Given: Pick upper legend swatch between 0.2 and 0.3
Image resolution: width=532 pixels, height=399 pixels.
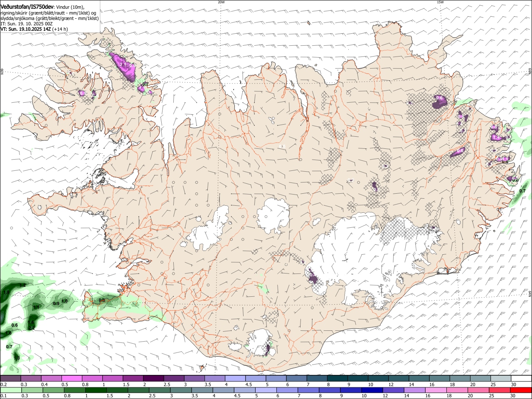Looking at the screenshot, I should (x=10, y=379).
